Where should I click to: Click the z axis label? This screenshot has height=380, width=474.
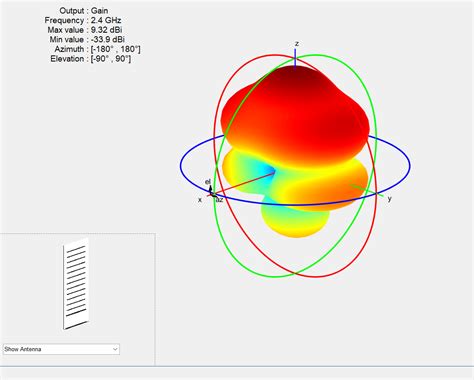297,44
